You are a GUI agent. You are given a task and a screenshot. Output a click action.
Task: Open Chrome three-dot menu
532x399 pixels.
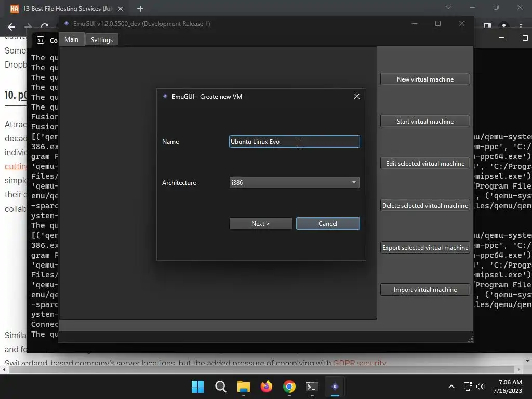click(x=521, y=26)
